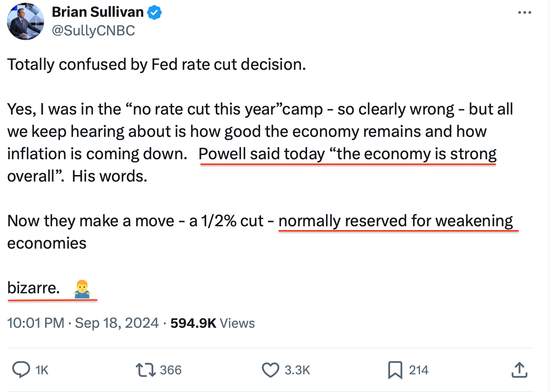The width and height of the screenshot is (550, 392).
Task: Like the tweet with the heart icon
Action: point(270,370)
